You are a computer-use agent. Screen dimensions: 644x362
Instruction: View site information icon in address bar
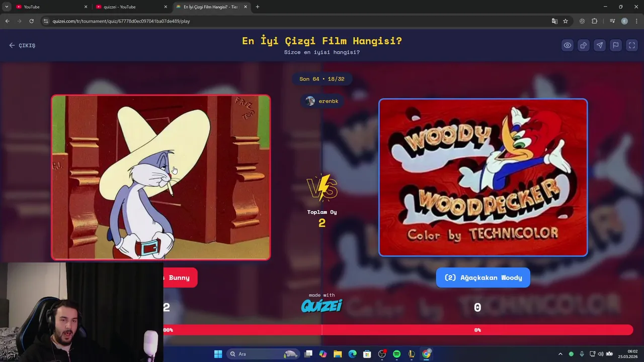(x=46, y=21)
